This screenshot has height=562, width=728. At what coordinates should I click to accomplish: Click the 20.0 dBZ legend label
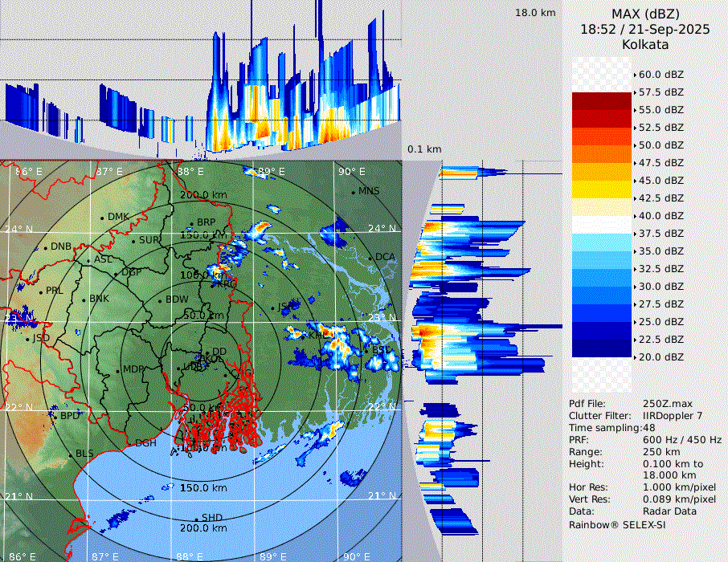point(661,356)
